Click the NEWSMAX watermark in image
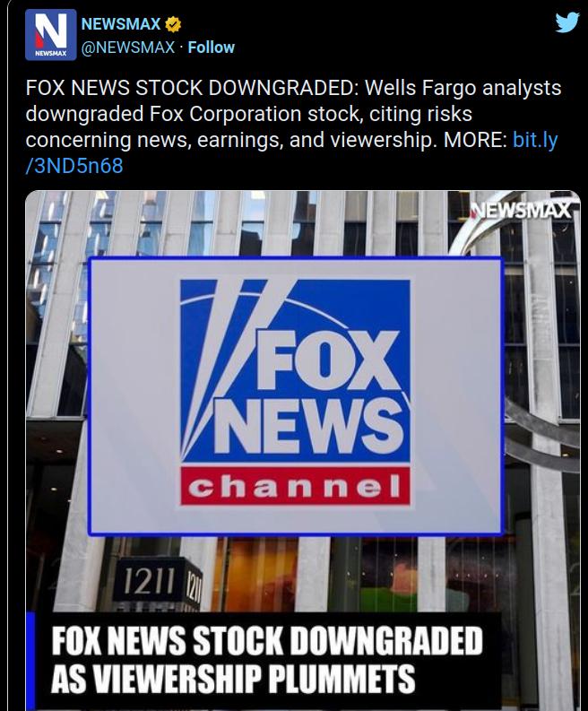This screenshot has height=711, width=588. point(520,211)
